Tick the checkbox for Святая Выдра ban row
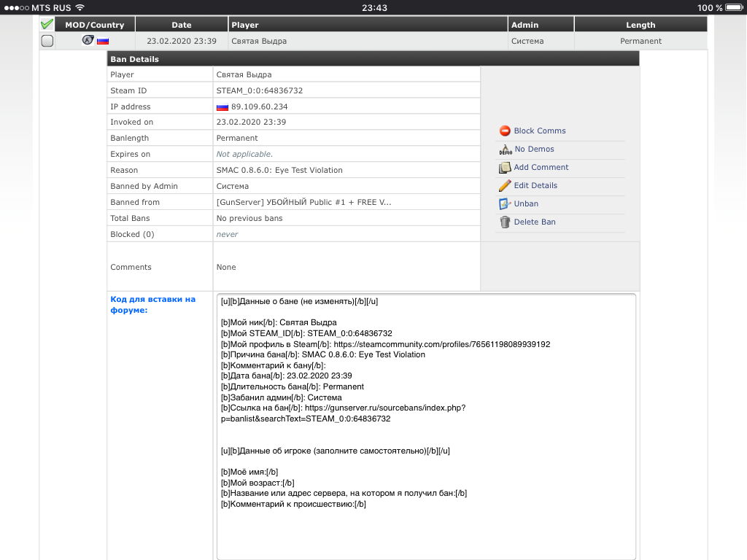Screen dimensions: 747x560 click(47, 42)
